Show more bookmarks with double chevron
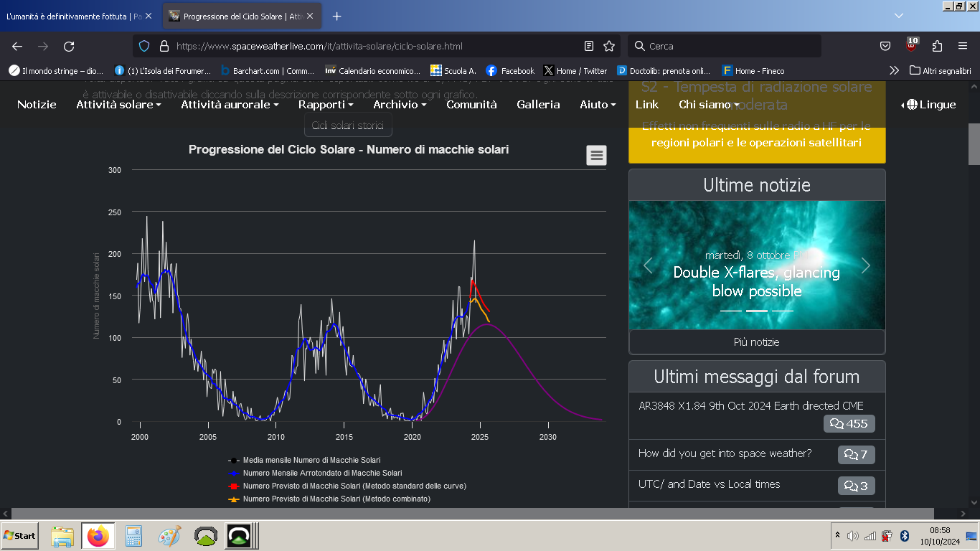 click(x=894, y=71)
